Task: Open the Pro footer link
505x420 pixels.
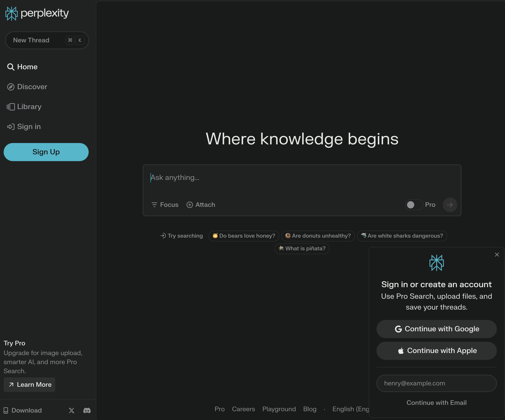Action: 219,409
